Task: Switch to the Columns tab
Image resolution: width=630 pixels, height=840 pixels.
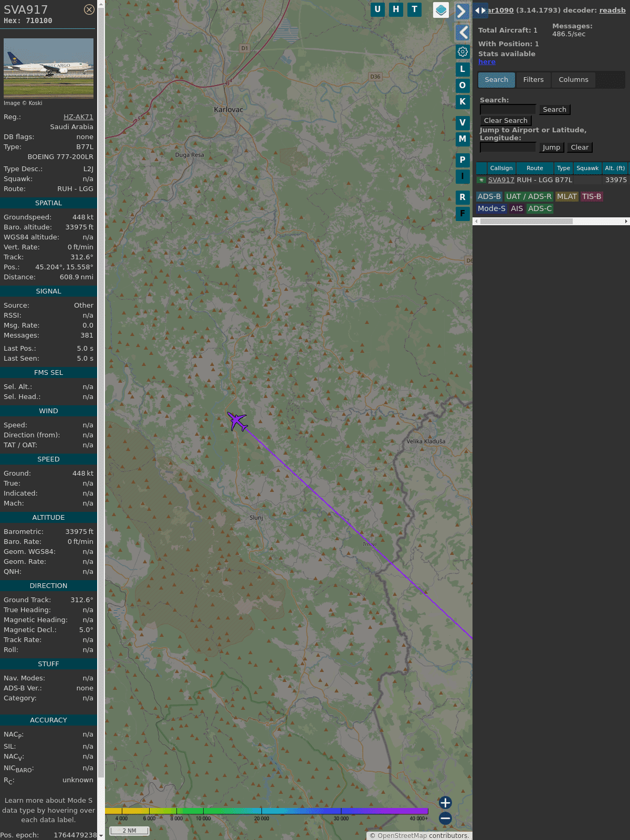Action: pos(573,80)
